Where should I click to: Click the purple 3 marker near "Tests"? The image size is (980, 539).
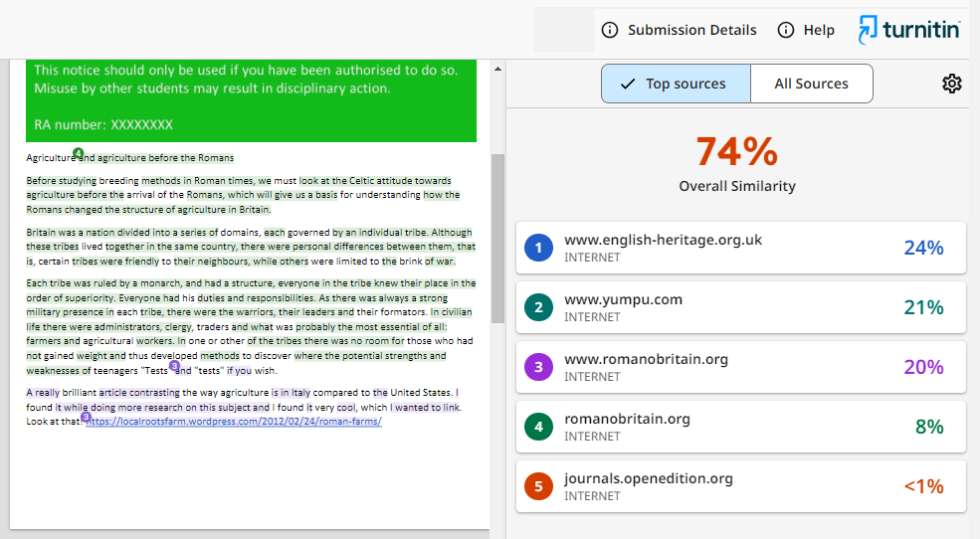coord(174,366)
